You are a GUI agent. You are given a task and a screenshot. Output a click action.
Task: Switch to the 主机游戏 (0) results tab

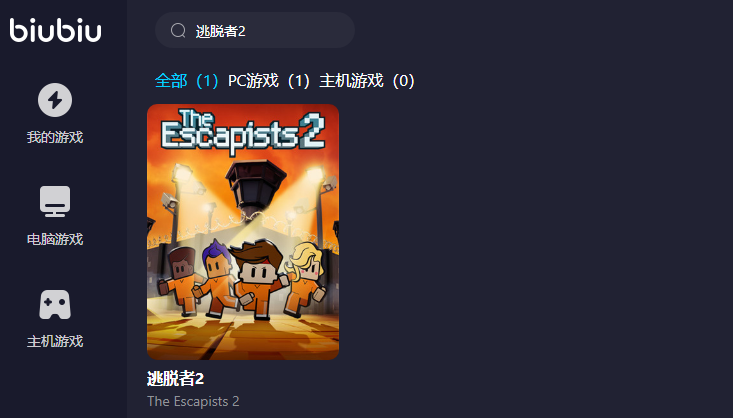pos(367,81)
